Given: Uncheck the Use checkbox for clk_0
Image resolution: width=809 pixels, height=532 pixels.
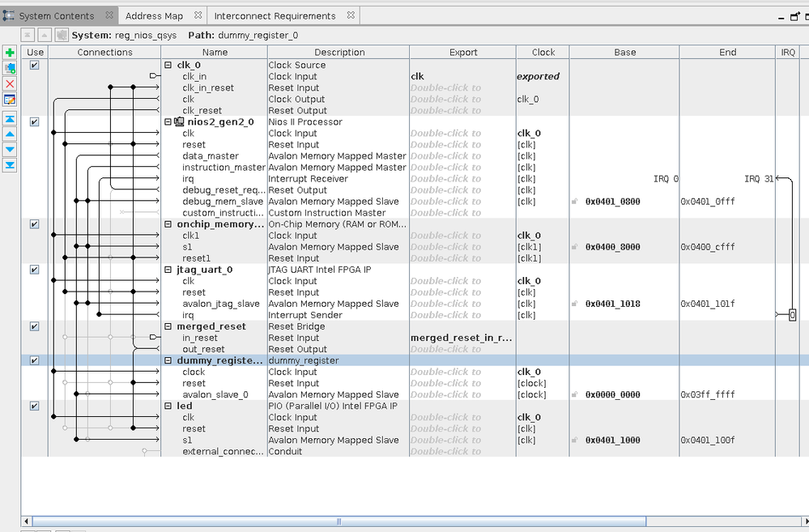Looking at the screenshot, I should [34, 66].
